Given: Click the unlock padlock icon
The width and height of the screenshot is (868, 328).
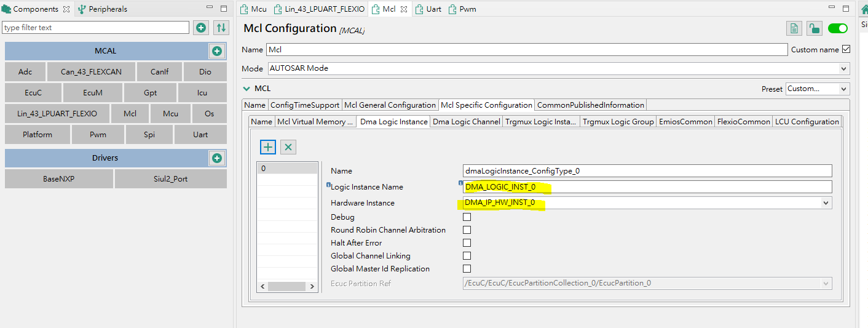Looking at the screenshot, I should click(815, 28).
